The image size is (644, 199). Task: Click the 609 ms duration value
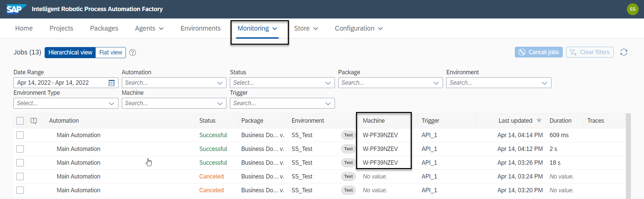click(x=559, y=135)
